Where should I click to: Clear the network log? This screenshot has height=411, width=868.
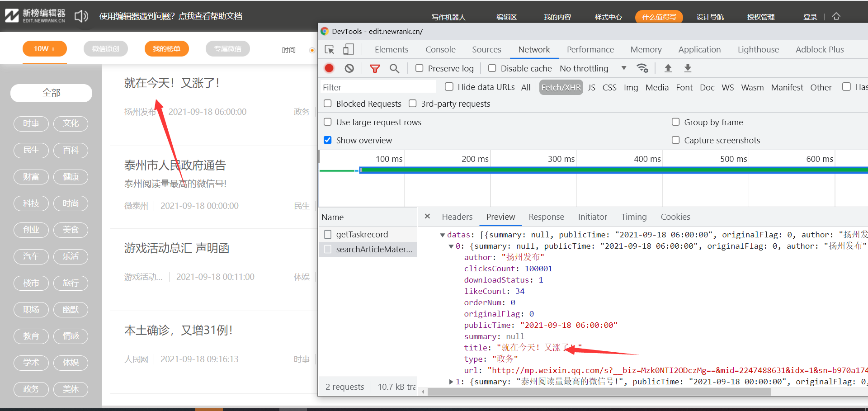(349, 68)
